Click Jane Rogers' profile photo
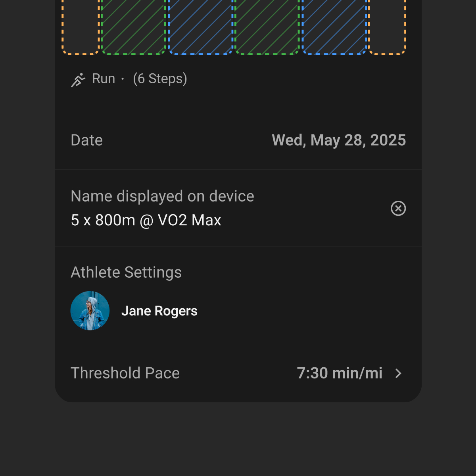 (90, 311)
